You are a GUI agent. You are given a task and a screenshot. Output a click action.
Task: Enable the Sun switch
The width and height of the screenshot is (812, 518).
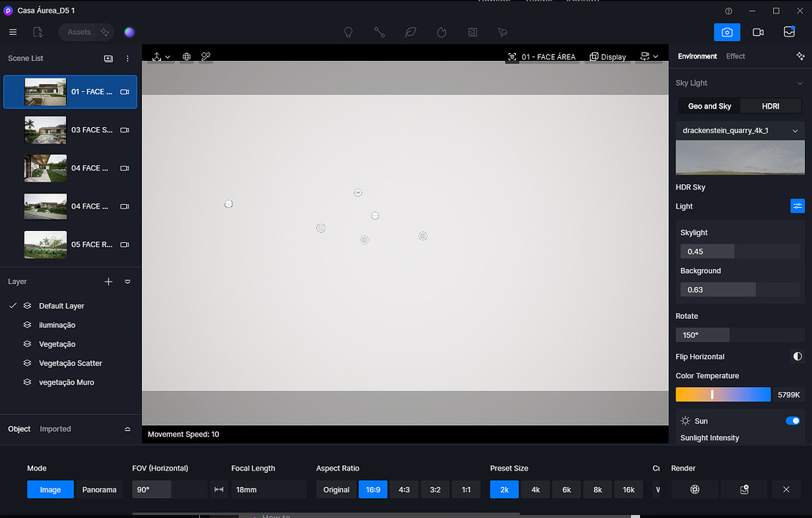[792, 421]
